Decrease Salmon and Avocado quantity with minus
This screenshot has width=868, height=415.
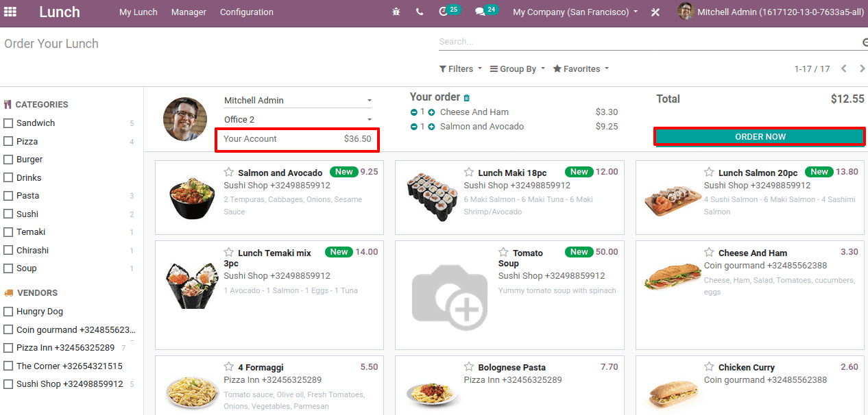point(413,127)
